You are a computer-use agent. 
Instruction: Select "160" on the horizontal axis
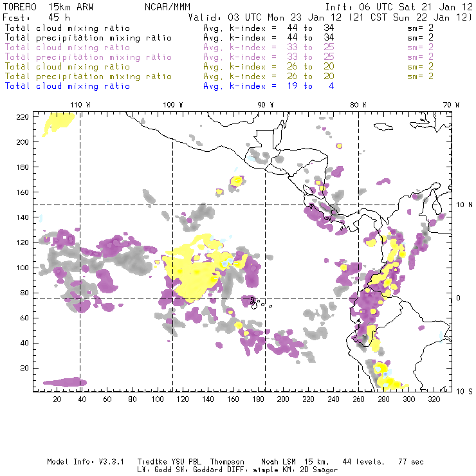233,399
